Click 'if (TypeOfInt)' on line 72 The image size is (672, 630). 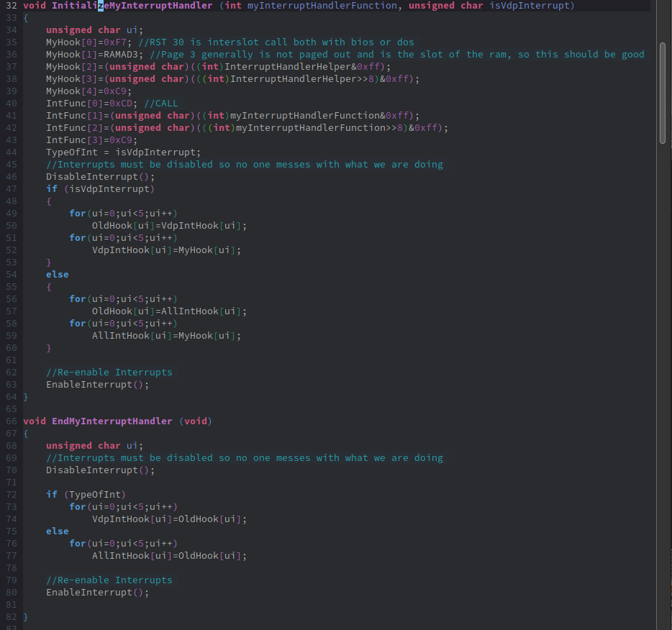86,495
